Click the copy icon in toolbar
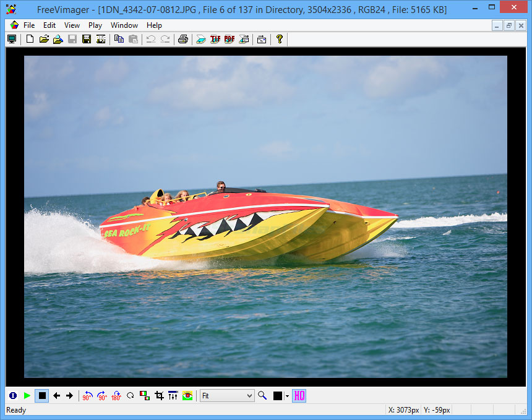532x420 pixels. pyautogui.click(x=119, y=39)
